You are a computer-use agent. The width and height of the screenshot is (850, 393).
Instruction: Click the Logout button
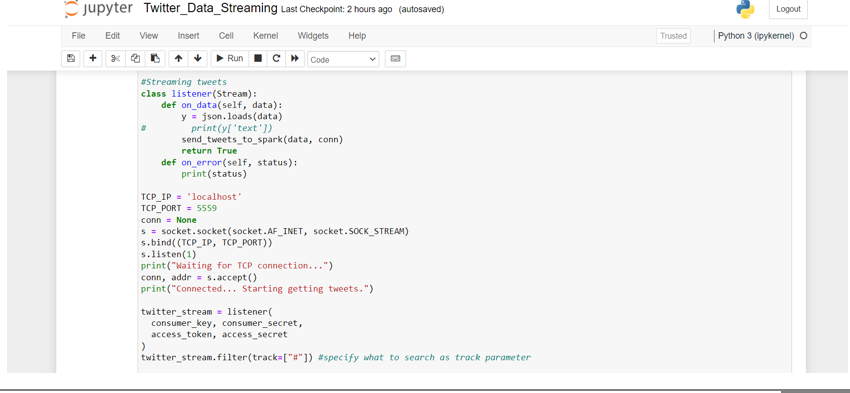tap(788, 9)
